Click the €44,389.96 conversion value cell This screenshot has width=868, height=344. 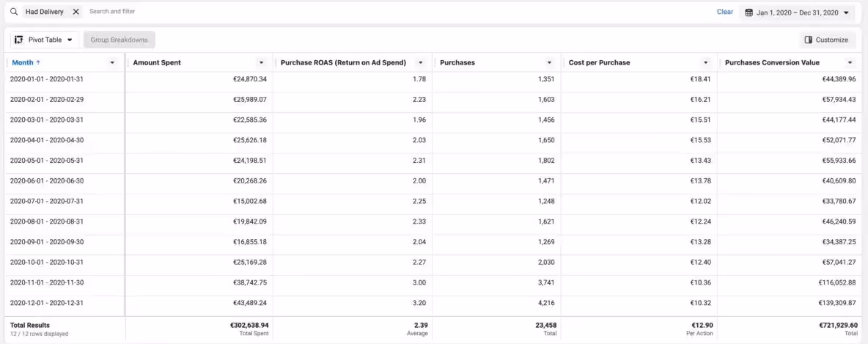coord(839,79)
